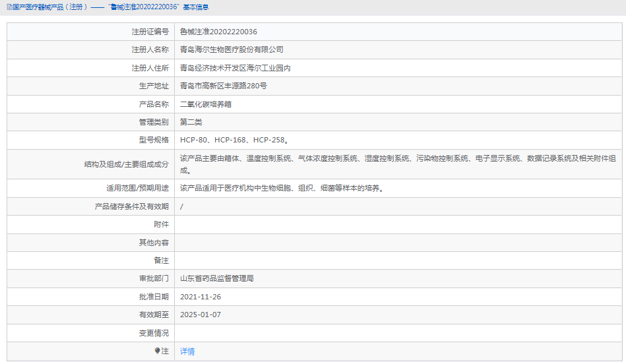Select registration number 鲁械注准20202220036 value
This screenshot has width=626, height=364.
point(218,32)
